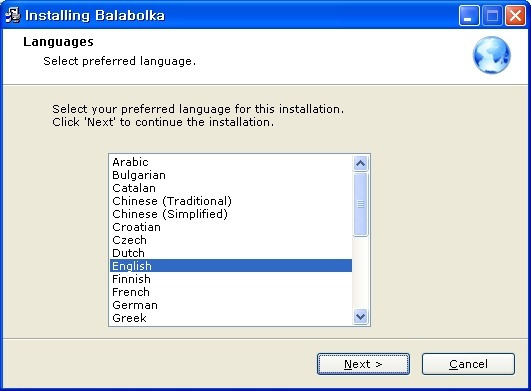The image size is (531, 391).
Task: Click the scroll up arrow of language list
Action: [360, 164]
